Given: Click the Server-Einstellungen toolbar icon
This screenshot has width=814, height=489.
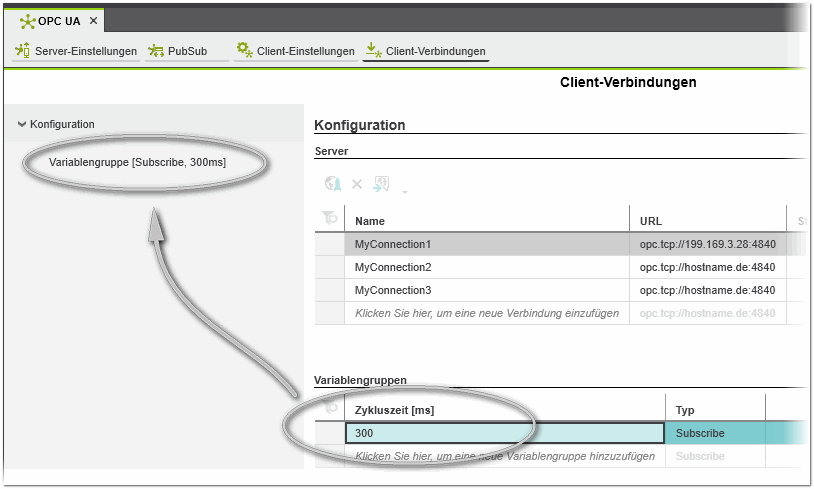Looking at the screenshot, I should (x=23, y=51).
